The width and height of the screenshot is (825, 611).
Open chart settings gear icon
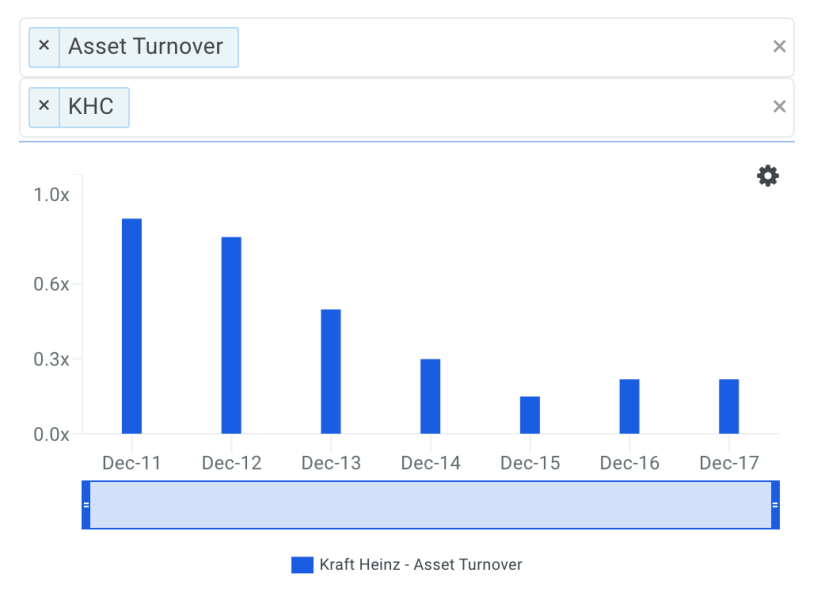point(768,176)
